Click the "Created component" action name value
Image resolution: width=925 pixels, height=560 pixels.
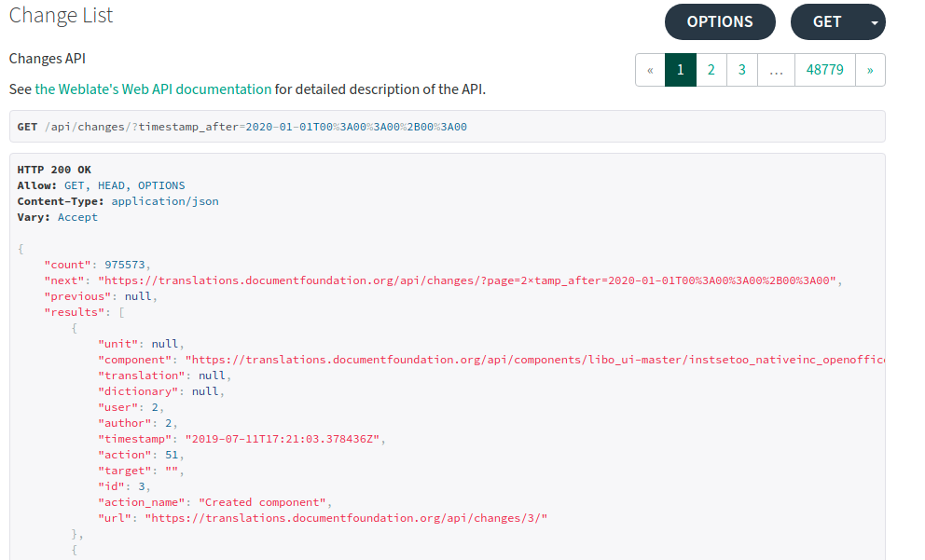point(263,502)
